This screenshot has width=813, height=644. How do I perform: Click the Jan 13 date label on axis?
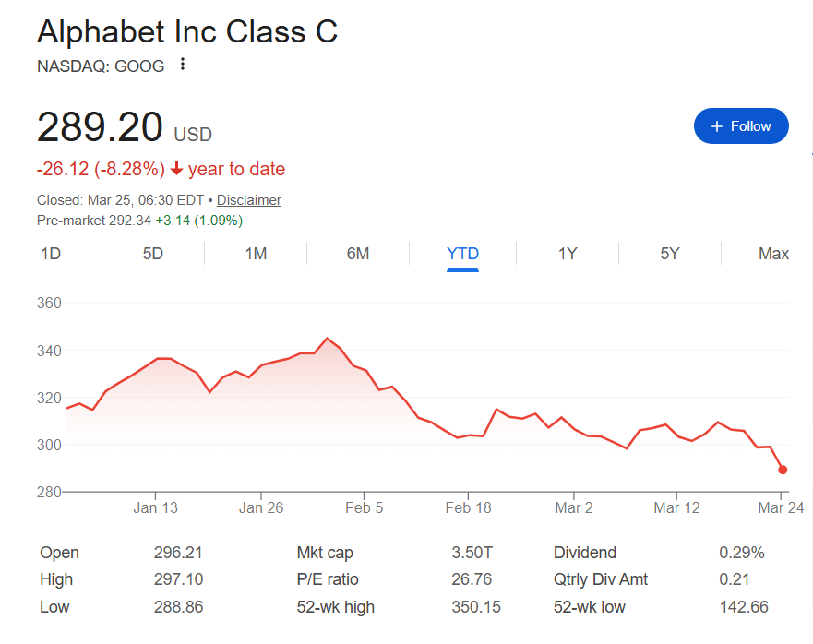pos(155,508)
